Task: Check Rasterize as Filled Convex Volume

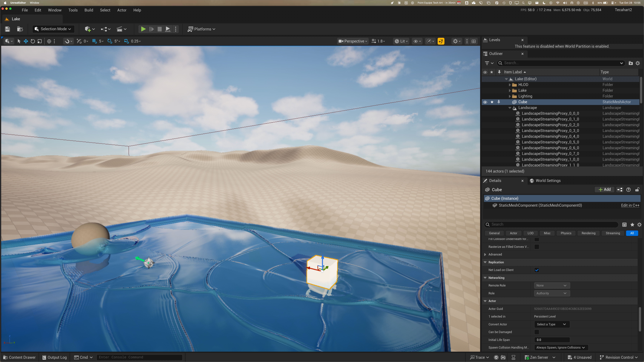Action: (537, 247)
